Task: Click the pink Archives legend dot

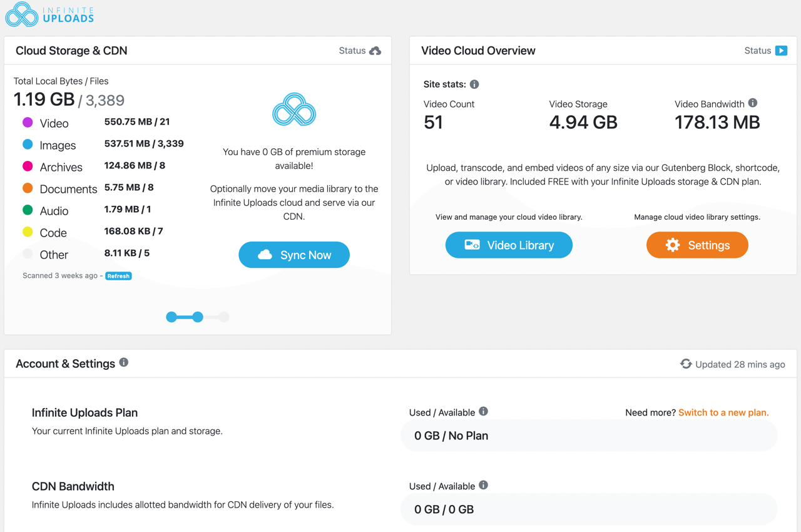Action: click(28, 166)
